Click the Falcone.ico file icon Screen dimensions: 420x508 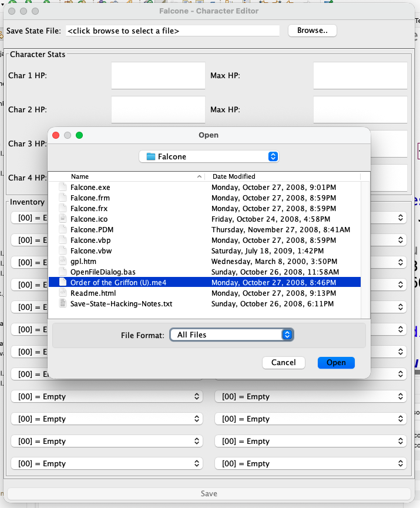pyautogui.click(x=63, y=219)
